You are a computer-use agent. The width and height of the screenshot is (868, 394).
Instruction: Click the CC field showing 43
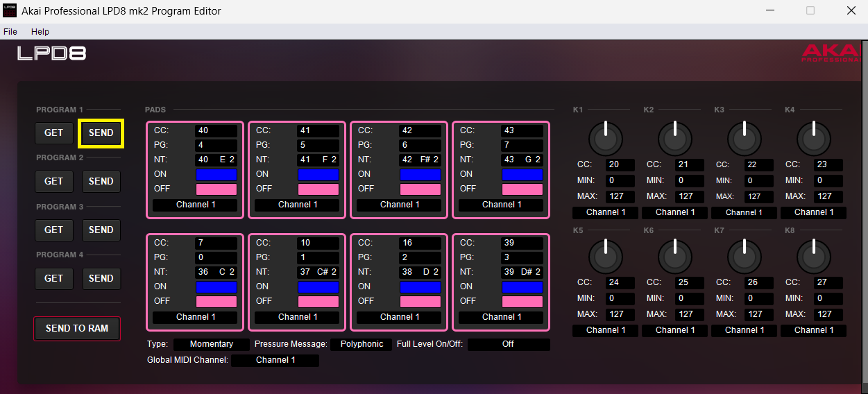coord(522,130)
